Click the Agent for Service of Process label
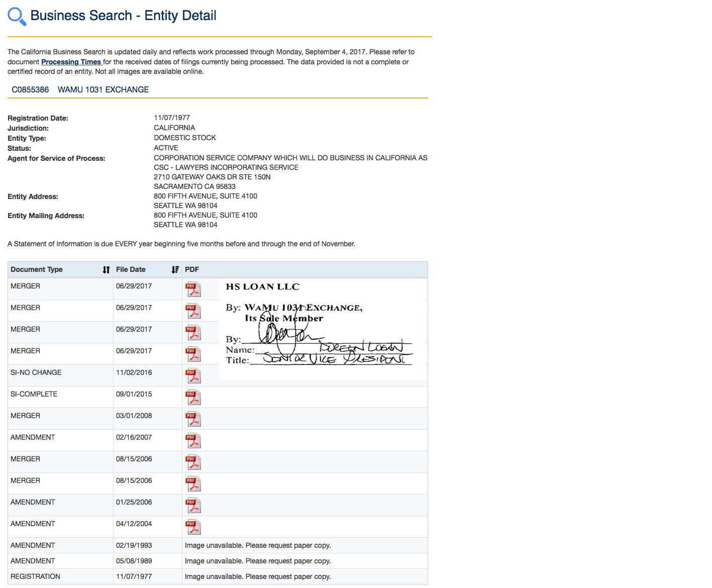This screenshot has height=588, width=712. coord(56,158)
